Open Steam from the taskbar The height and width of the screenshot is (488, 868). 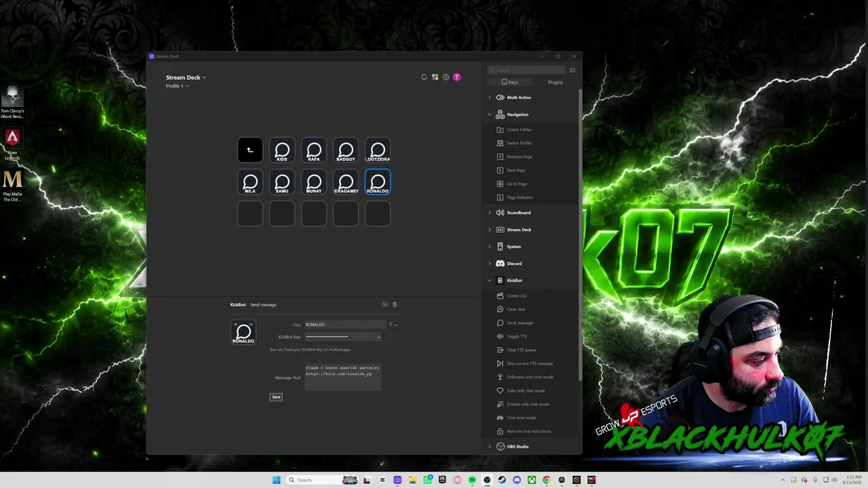tap(502, 480)
